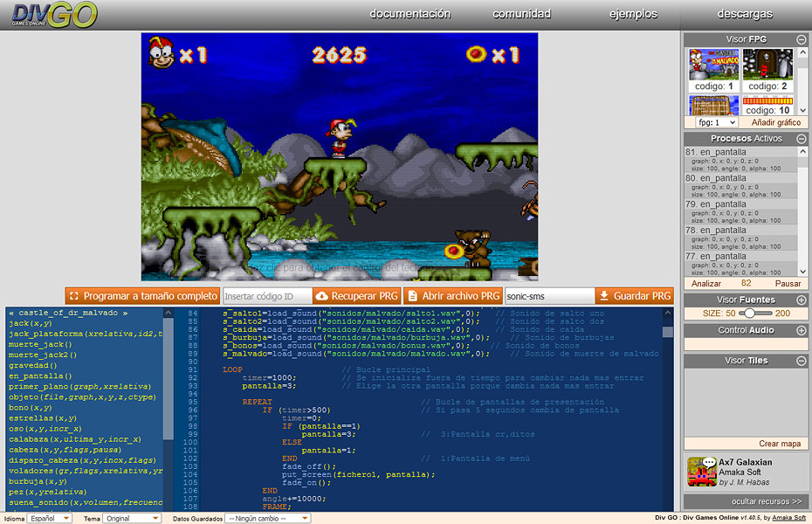Click line 95 REPEAT in code editor
Screen dimensions: 812x524
257,402
